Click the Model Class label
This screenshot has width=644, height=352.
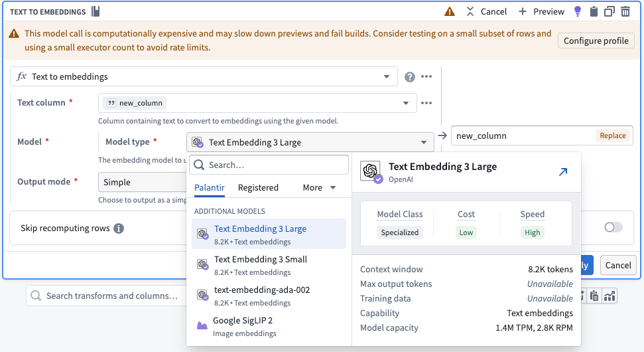click(x=400, y=215)
